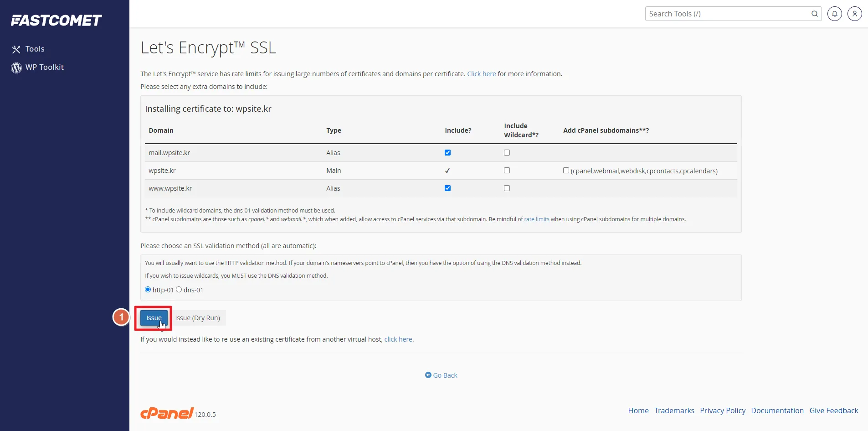Click the Go Back arrow icon

[428, 375]
